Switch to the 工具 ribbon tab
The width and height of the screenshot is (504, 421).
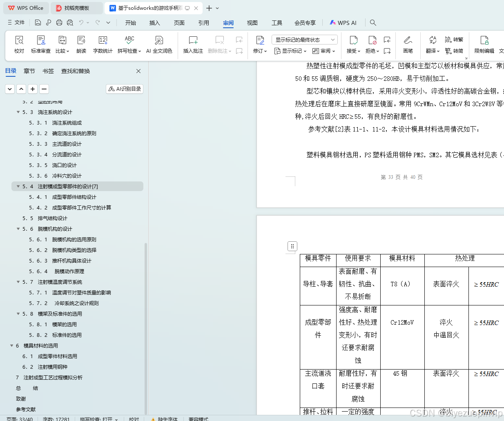[277, 23]
